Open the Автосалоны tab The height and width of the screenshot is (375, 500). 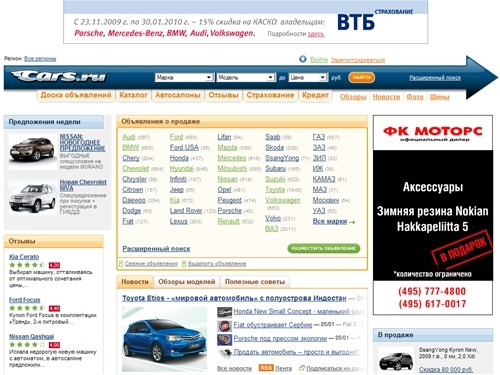click(178, 95)
